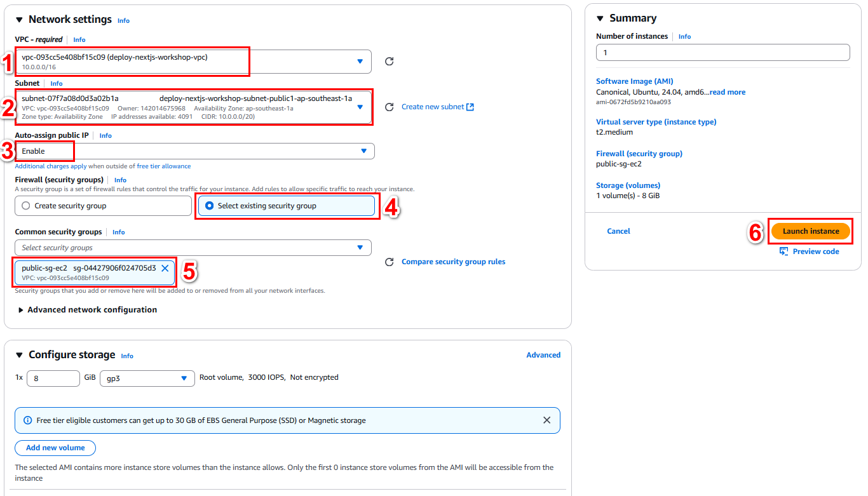Remove public-sg-ec2 security group tag

pos(165,268)
